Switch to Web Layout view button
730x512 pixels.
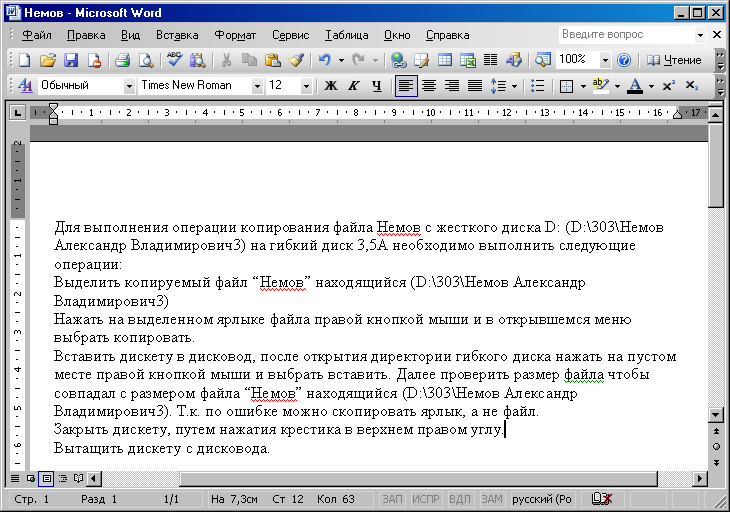tap(31, 478)
